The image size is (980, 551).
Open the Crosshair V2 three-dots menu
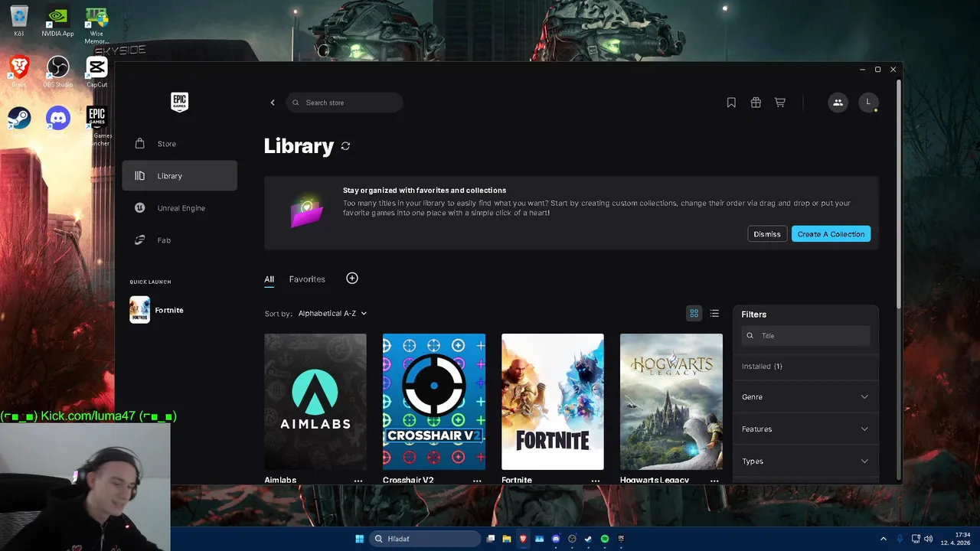(x=477, y=481)
